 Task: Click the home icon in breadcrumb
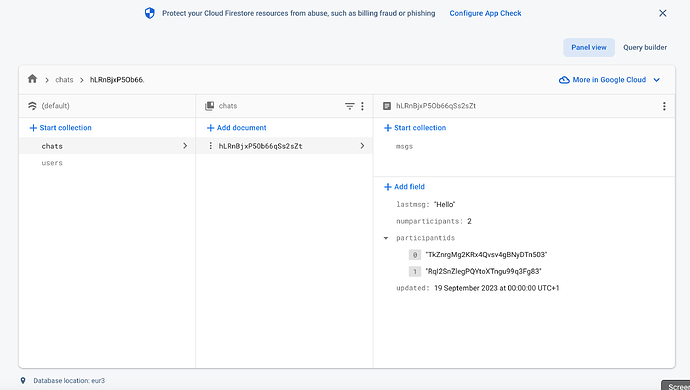pos(32,79)
